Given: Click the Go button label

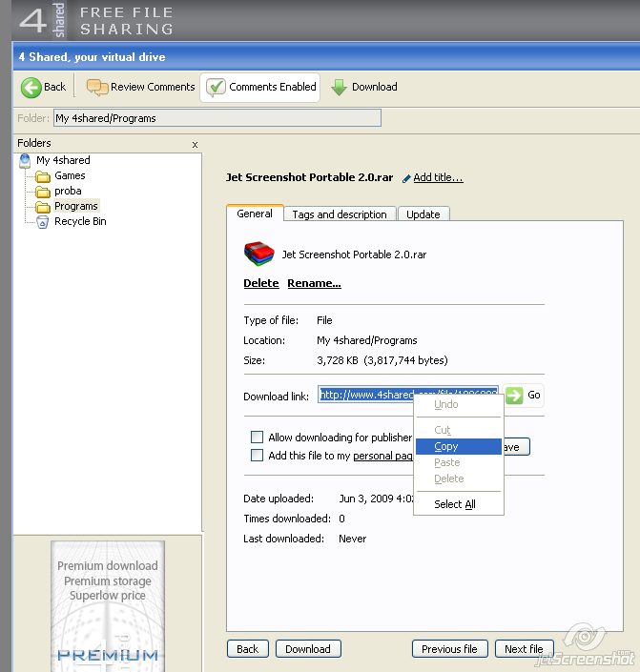Looking at the screenshot, I should (533, 395).
